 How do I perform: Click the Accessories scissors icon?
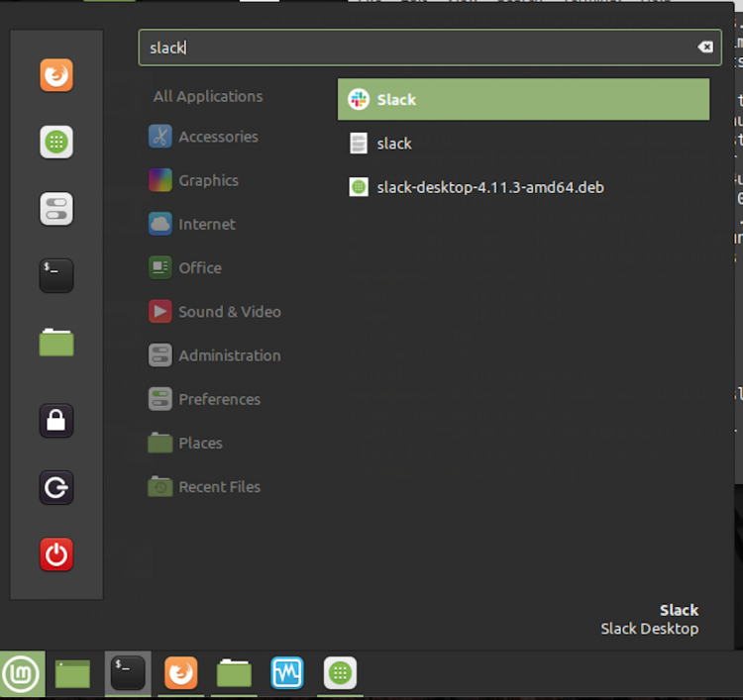(x=160, y=137)
